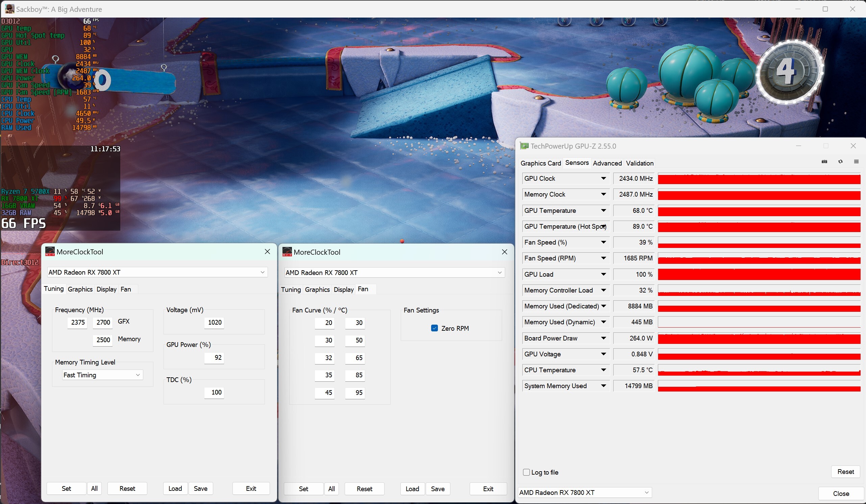Click the GFX maximum frequency field 2700
Screen dimensions: 866x504
point(103,322)
